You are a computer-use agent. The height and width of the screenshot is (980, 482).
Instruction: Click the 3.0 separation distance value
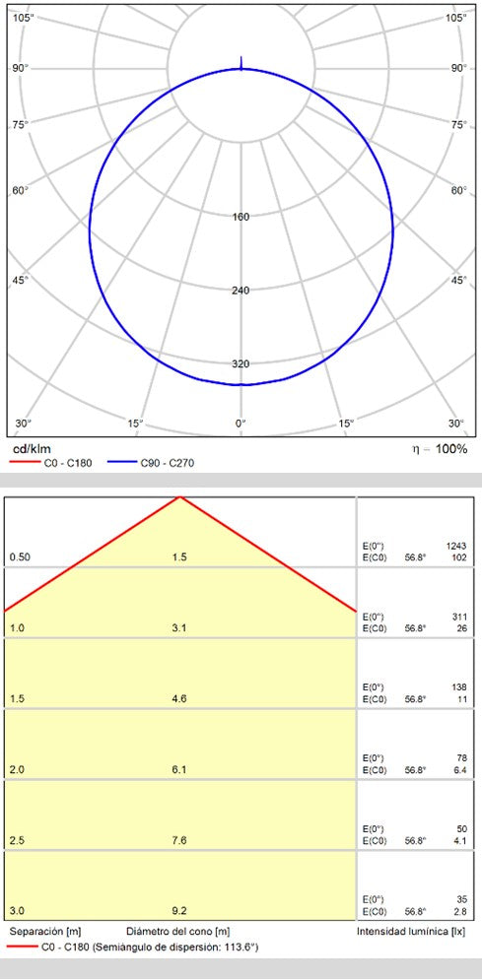click(x=18, y=910)
